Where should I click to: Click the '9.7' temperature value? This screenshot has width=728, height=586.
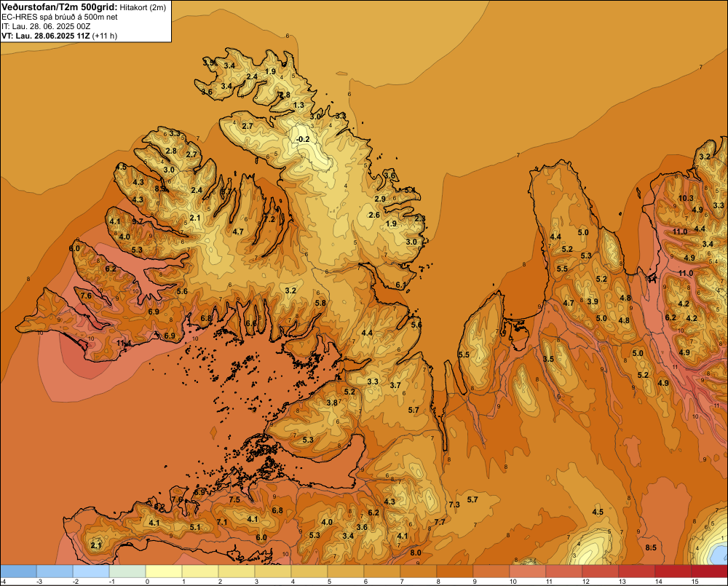[138, 221]
